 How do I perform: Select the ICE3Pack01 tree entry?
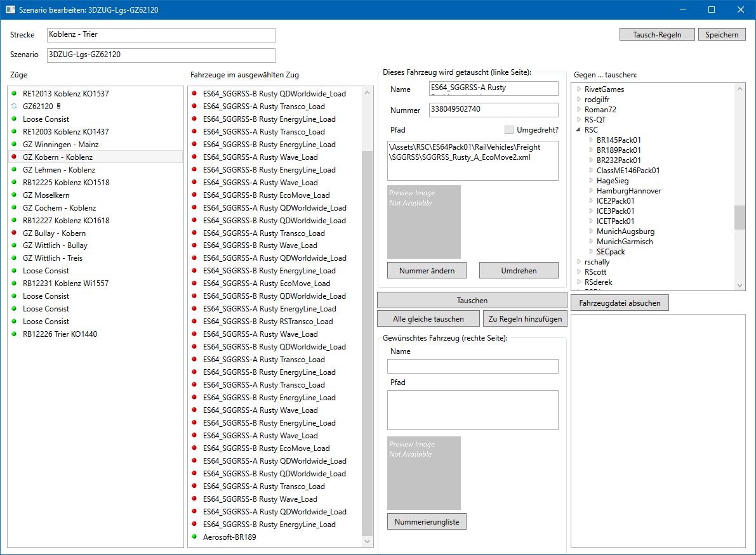click(x=615, y=211)
